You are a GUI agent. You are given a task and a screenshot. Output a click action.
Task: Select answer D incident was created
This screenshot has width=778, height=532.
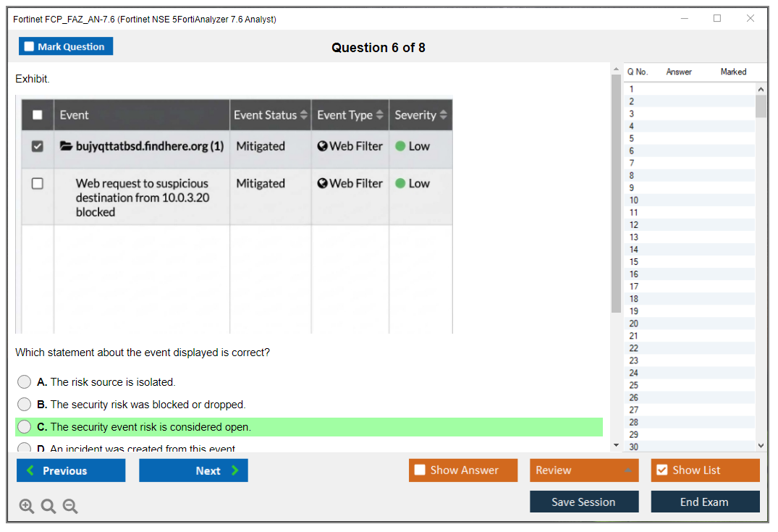pyautogui.click(x=25, y=447)
